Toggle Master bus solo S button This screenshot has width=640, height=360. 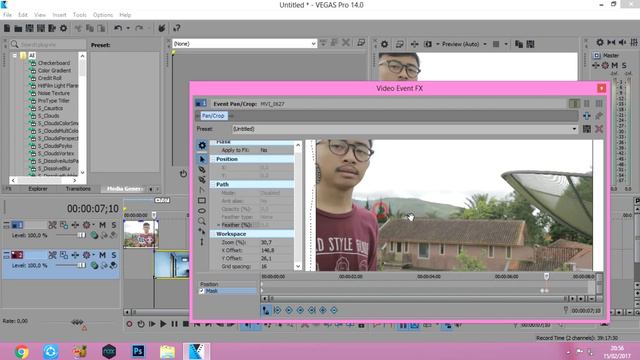[624, 65]
